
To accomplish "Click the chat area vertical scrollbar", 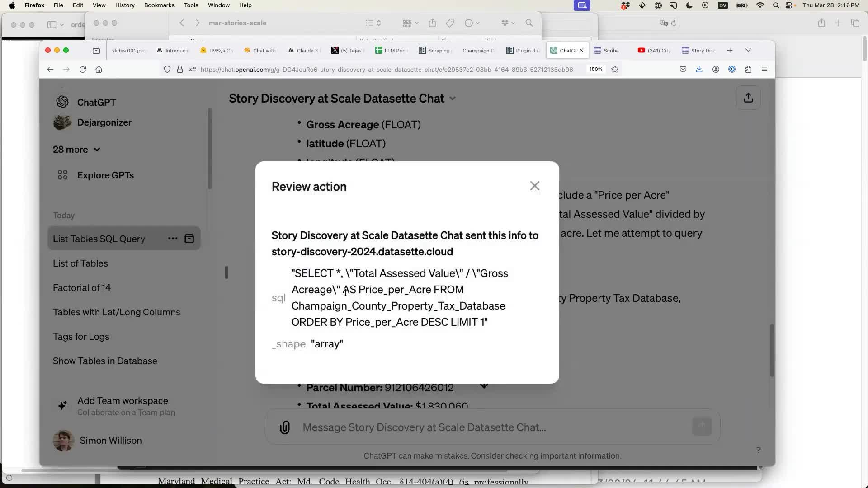I will 772,350.
